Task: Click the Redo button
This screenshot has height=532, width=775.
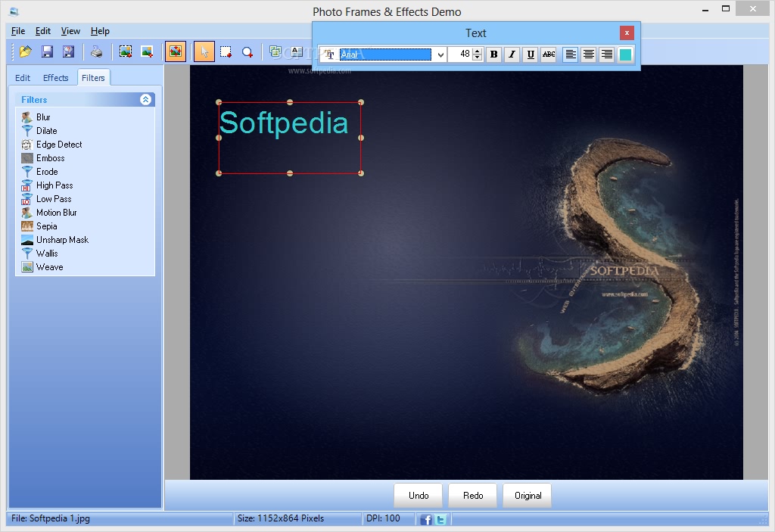Action: (x=473, y=496)
